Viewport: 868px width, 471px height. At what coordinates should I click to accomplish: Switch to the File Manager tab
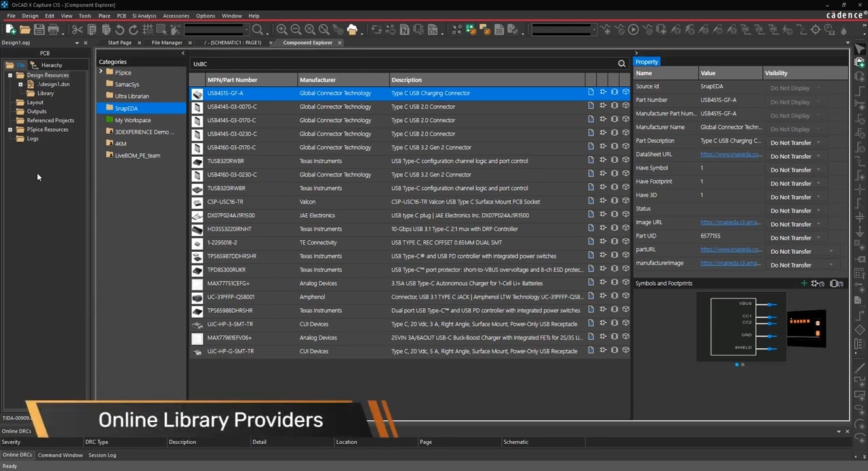167,43
